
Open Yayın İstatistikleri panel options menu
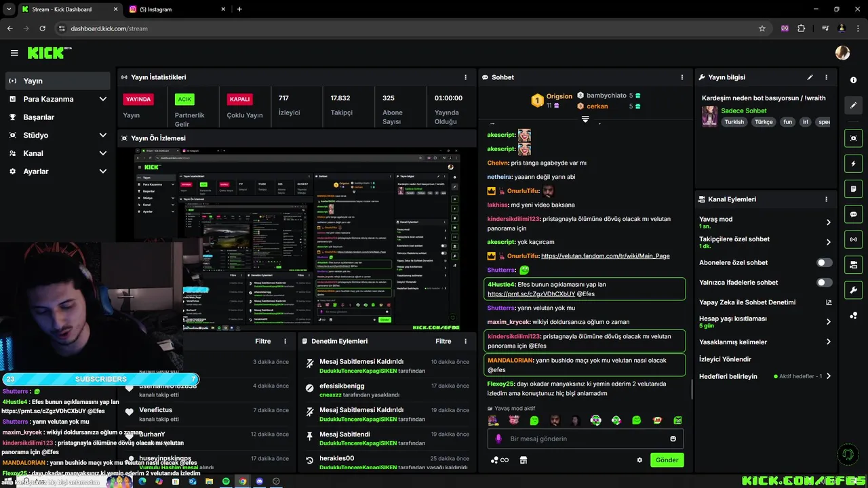click(465, 77)
